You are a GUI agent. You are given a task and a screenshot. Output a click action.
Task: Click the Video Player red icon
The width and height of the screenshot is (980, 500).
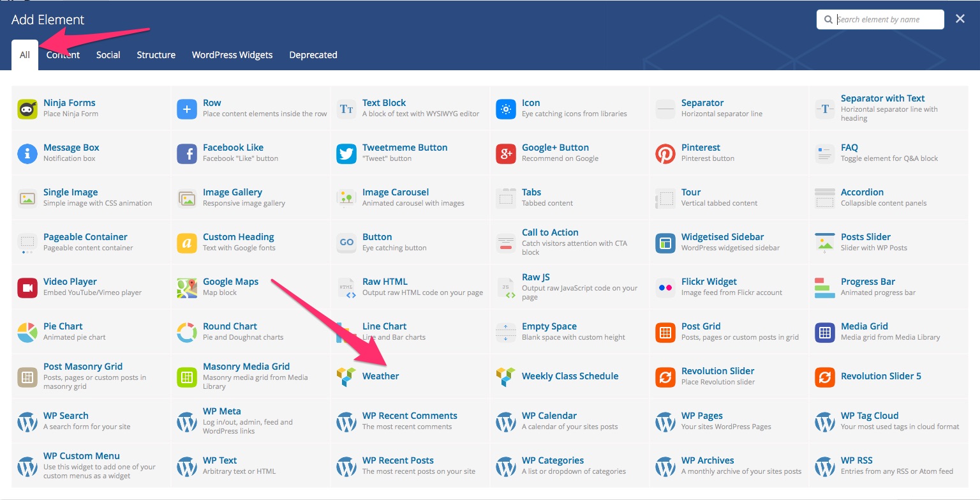point(27,288)
